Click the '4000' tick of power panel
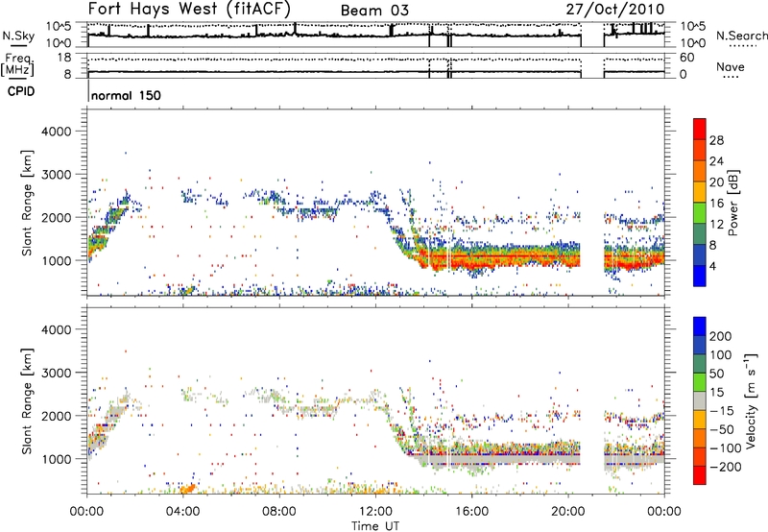The image size is (768, 532). click(57, 132)
